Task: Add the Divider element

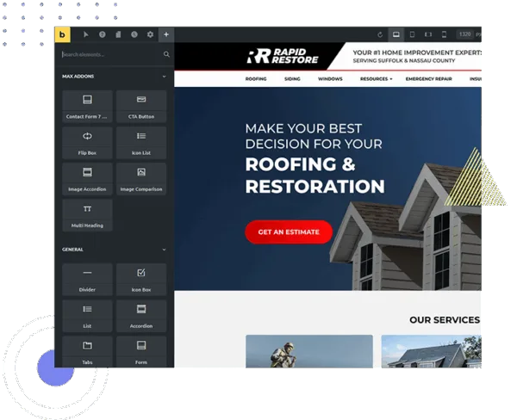Action: pyautogui.click(x=87, y=280)
